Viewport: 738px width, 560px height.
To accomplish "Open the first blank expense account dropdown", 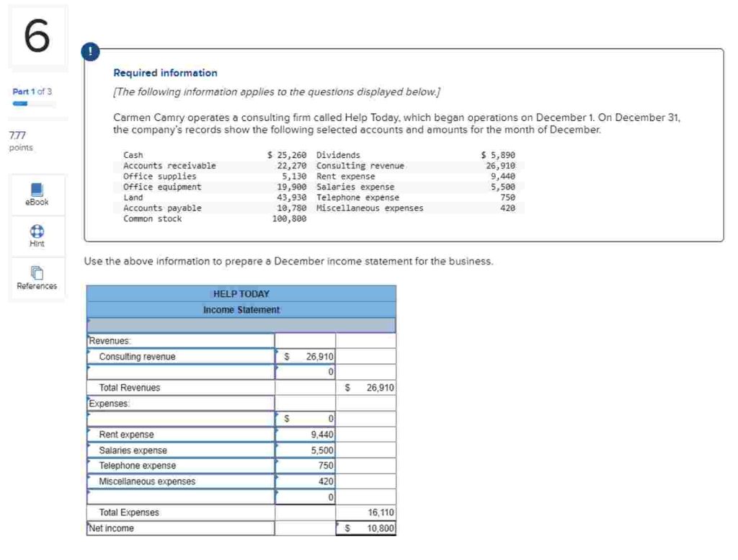I will [181, 419].
